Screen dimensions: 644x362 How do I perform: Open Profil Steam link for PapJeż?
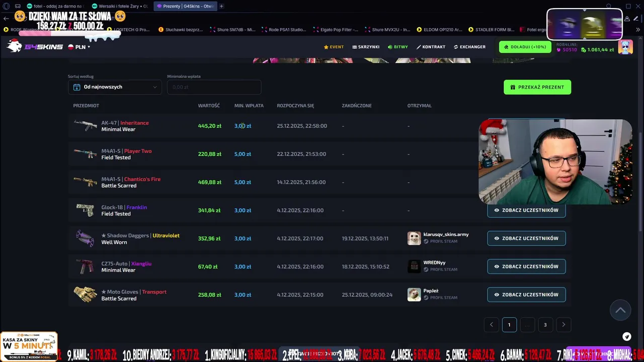click(441, 298)
